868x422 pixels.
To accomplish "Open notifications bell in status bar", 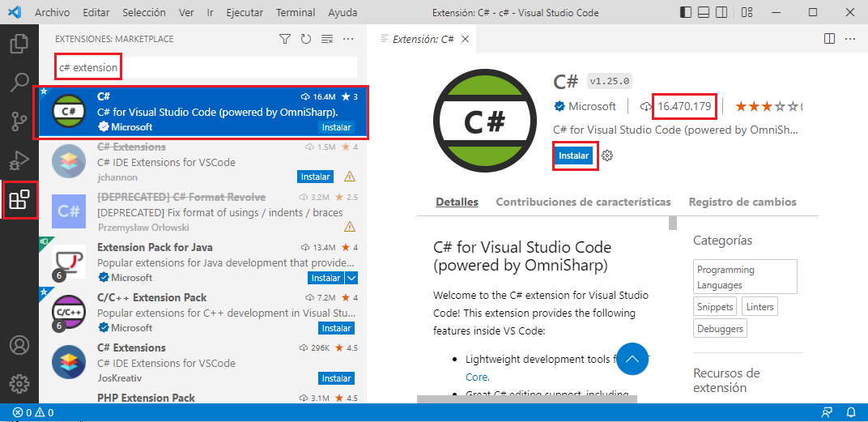I will pyautogui.click(x=851, y=412).
